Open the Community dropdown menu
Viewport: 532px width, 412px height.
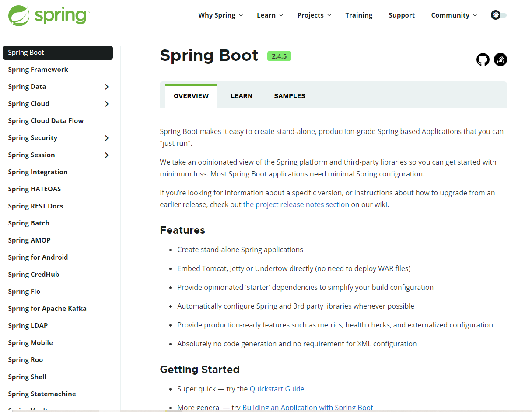point(454,15)
